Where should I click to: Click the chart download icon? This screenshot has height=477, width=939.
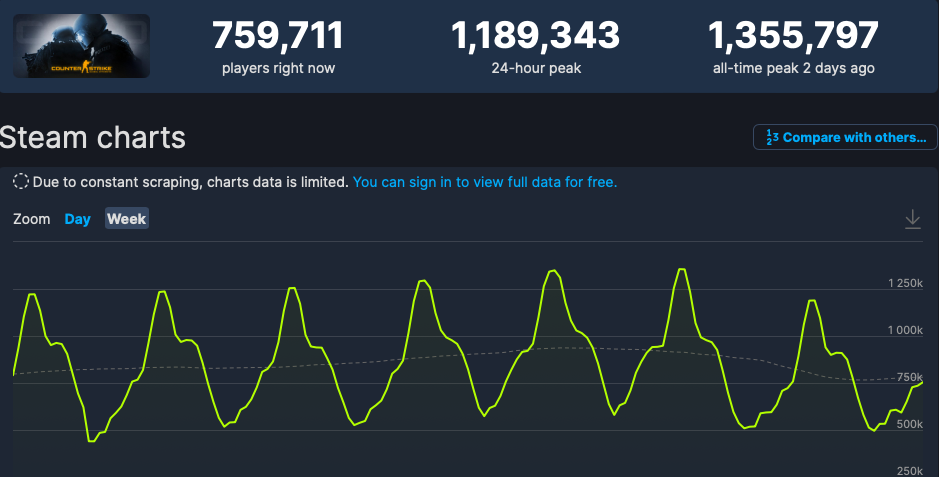912,219
